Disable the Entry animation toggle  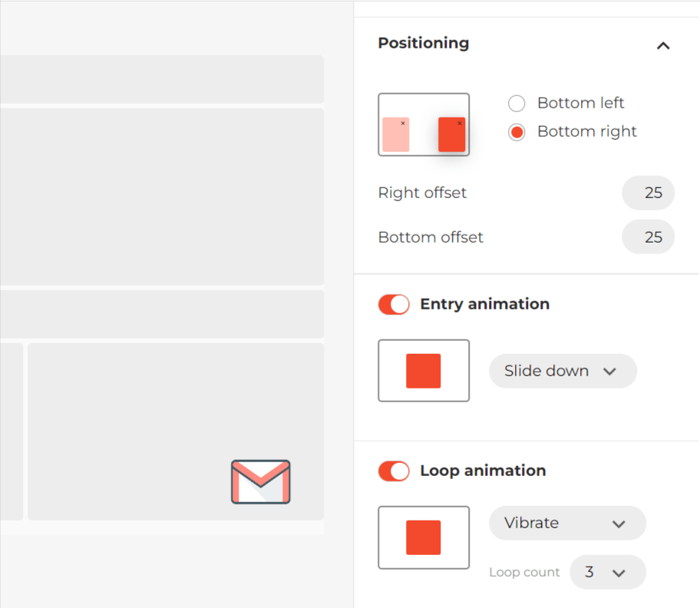(394, 305)
